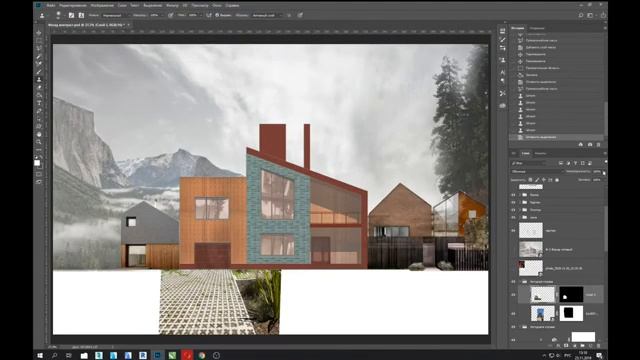Open Photoshop search magnifier at top right
The height and width of the screenshot is (360, 640).
[581, 15]
